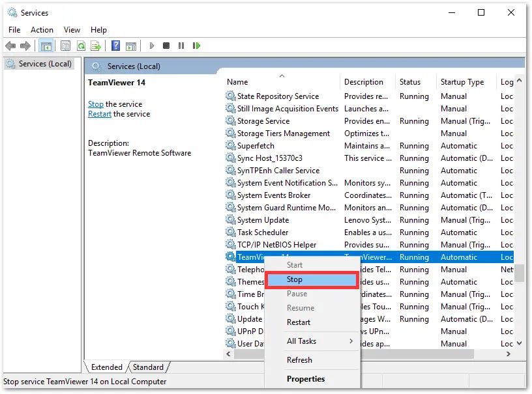Open the View menu
532x394 pixels.
click(72, 30)
